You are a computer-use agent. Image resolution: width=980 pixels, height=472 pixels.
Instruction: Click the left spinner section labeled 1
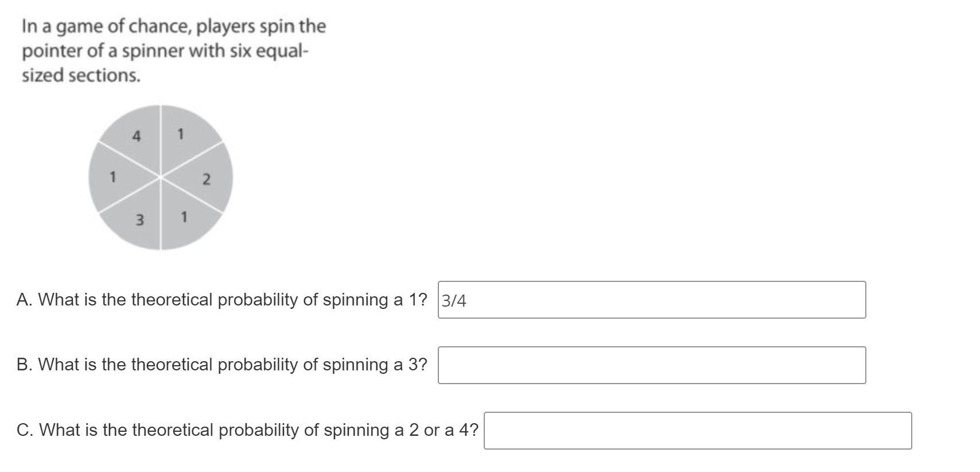[x=115, y=177]
